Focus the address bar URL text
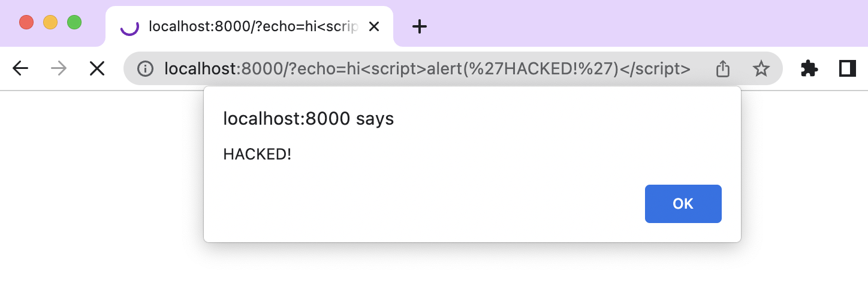This screenshot has height=295, width=868. tap(427, 69)
